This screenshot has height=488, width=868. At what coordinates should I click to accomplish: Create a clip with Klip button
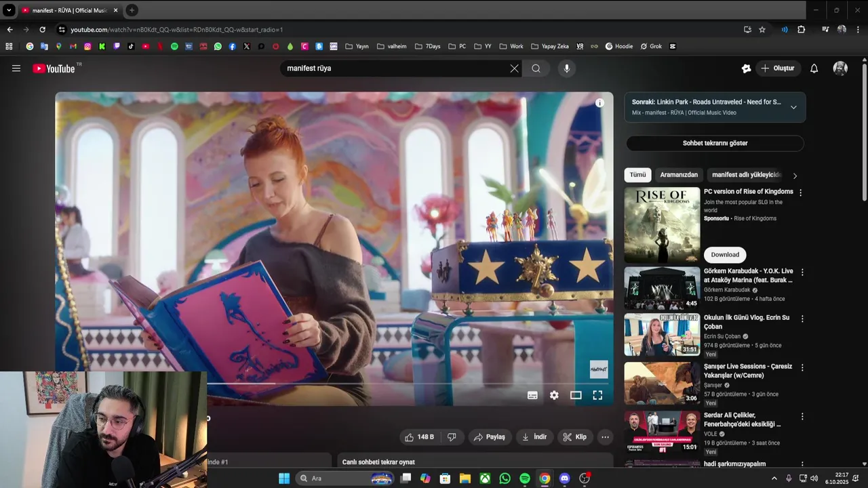click(x=574, y=437)
